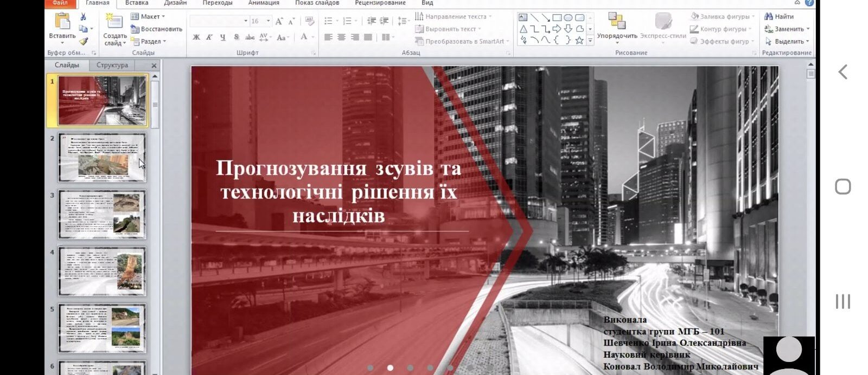The width and height of the screenshot is (868, 375).
Task: Click the Найти binoculars button
Action: tap(779, 16)
